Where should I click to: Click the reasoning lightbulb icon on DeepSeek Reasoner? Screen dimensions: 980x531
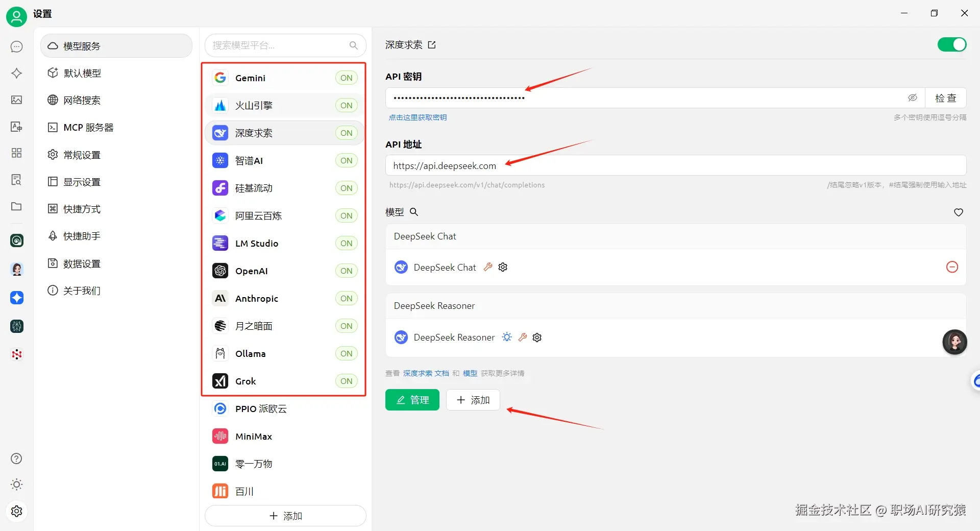pyautogui.click(x=506, y=337)
